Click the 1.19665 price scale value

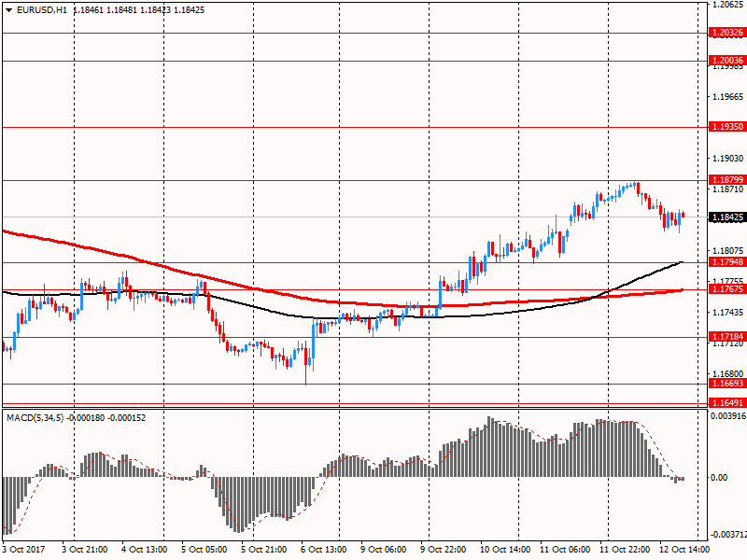tap(727, 97)
